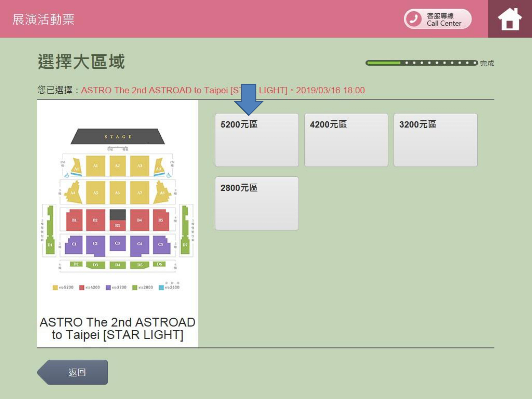Choose the 2800元區 price zone

[257, 203]
